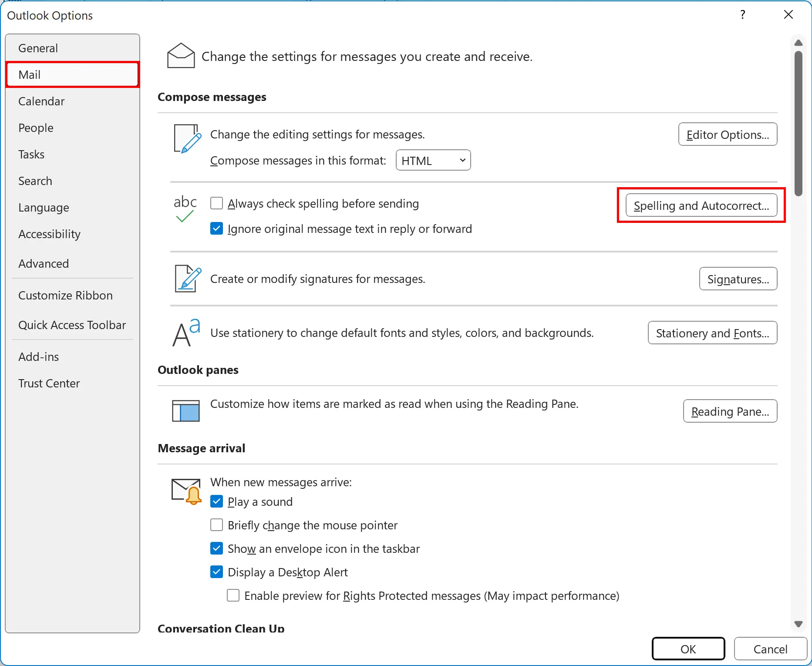The height and width of the screenshot is (666, 812).
Task: Close the Outlook Options dialog with X
Action: (x=788, y=15)
